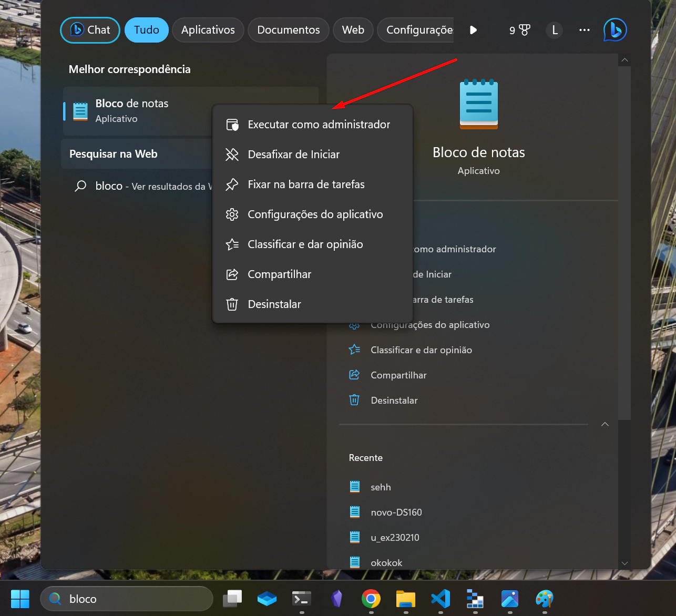Click Executar como administrador in context menu
This screenshot has height=616, width=676.
coord(319,125)
